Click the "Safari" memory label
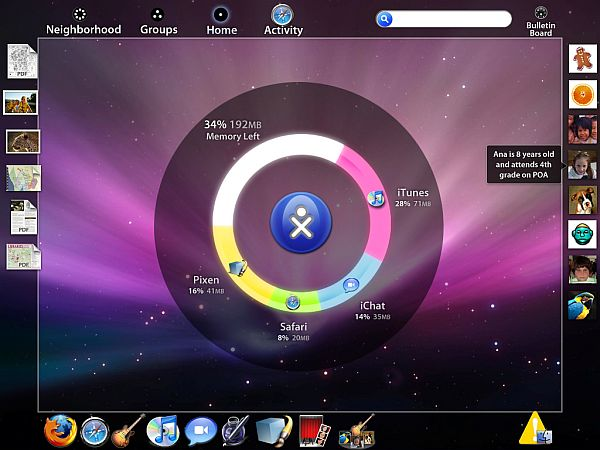600x450 pixels. click(293, 326)
